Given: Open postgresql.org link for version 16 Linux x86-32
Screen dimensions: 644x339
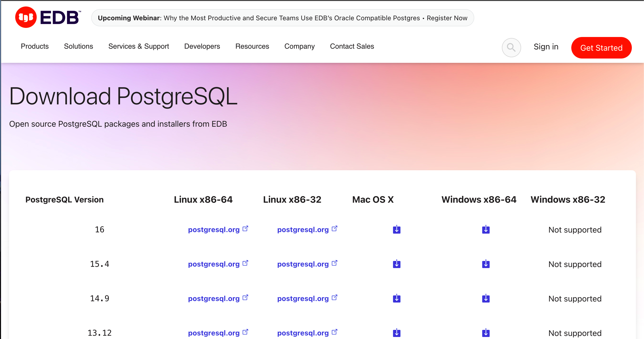Looking at the screenshot, I should click(x=307, y=230).
